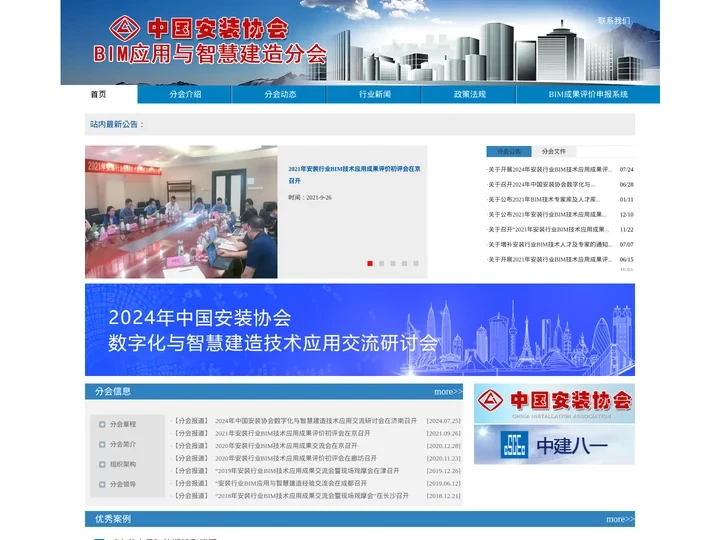Open report dated 2024.07.25 about 济南 seminar
The height and width of the screenshot is (540, 720).
tap(317, 421)
